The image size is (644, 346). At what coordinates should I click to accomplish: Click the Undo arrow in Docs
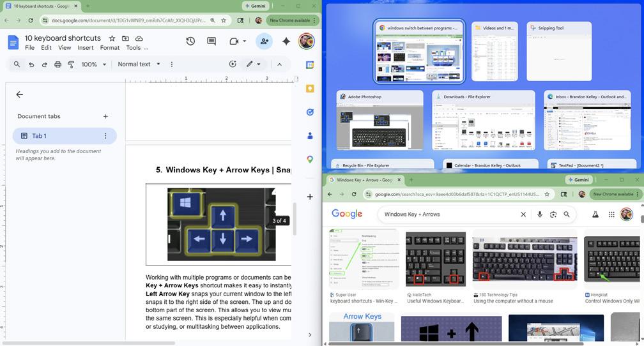[31, 64]
